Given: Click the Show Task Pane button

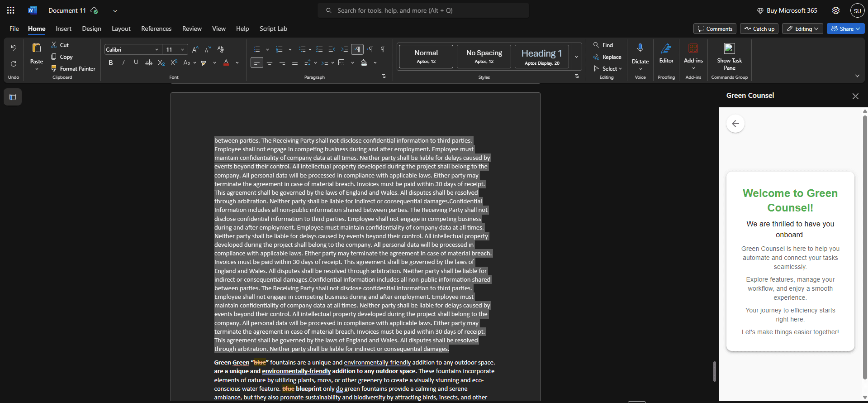Looking at the screenshot, I should pyautogui.click(x=729, y=57).
